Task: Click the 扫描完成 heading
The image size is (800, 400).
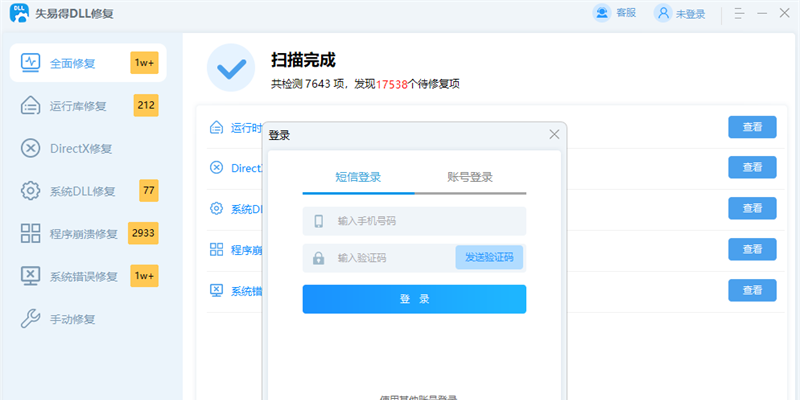Action: pos(303,60)
